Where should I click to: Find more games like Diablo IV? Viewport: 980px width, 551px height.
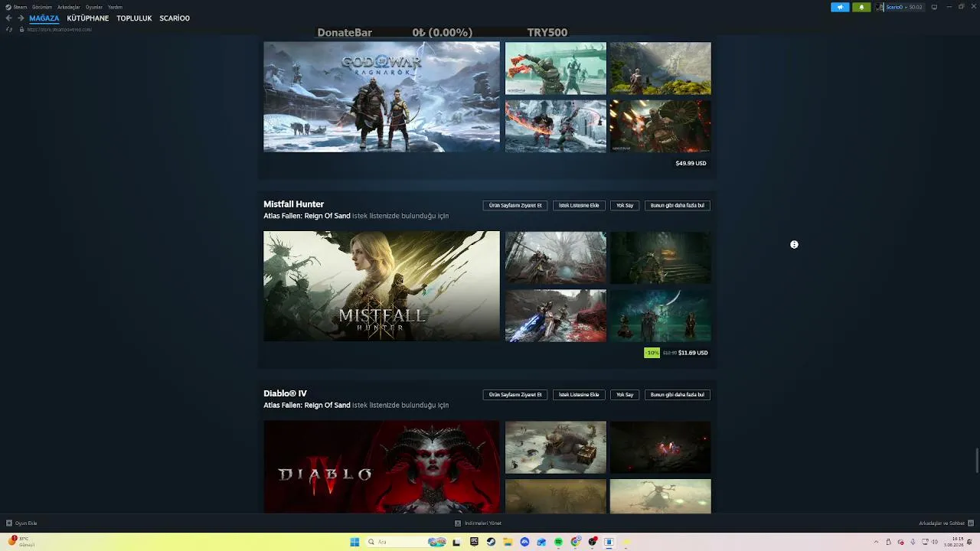coord(678,395)
